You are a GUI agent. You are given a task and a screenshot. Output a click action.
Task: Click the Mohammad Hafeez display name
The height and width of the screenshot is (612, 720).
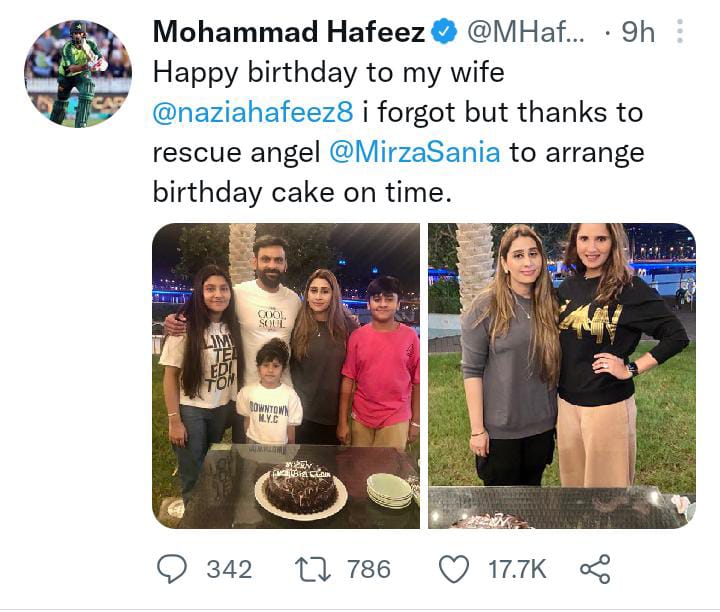point(289,32)
